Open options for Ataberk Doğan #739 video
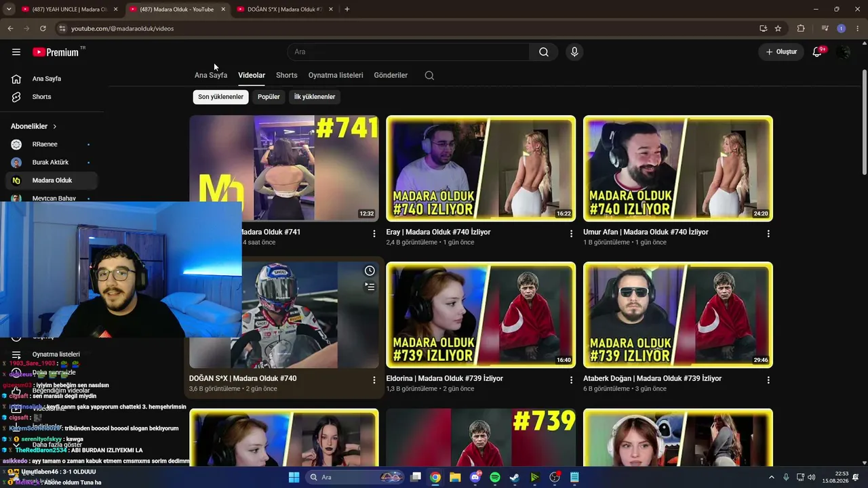Screen dimensions: 868x488 click(768, 380)
